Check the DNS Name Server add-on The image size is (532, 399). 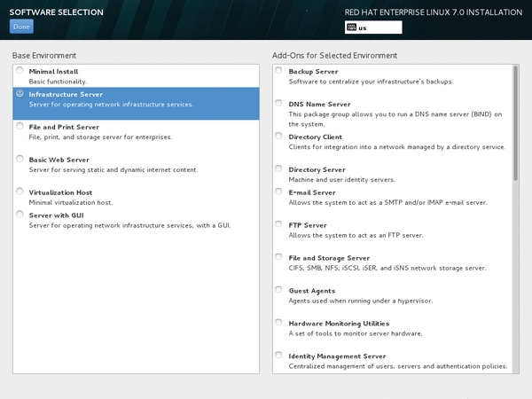pos(278,103)
